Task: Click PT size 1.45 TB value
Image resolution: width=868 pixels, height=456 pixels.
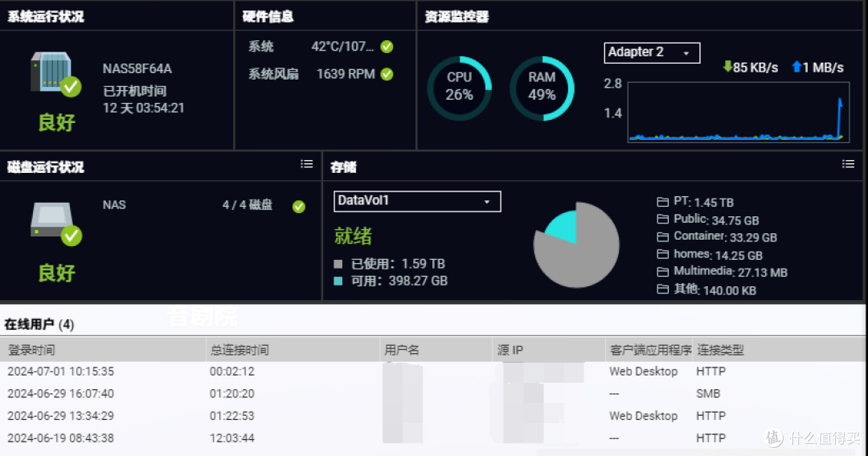Action: tap(714, 202)
